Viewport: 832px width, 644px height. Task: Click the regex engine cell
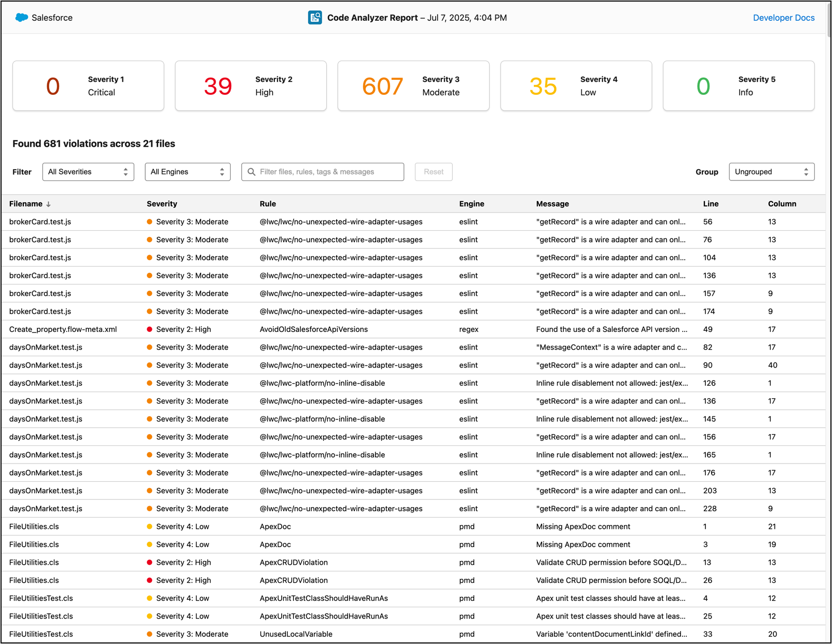pyautogui.click(x=469, y=329)
